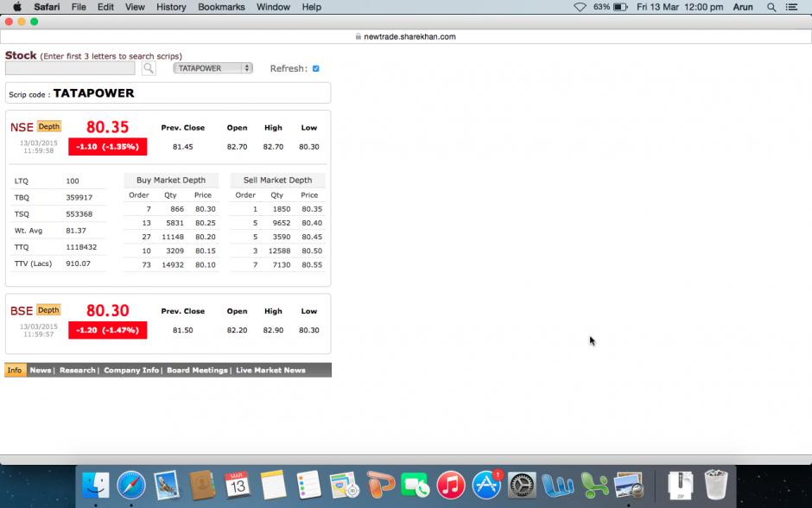Click TTQ value 1118432
Screen dimensions: 812x508
(81, 247)
